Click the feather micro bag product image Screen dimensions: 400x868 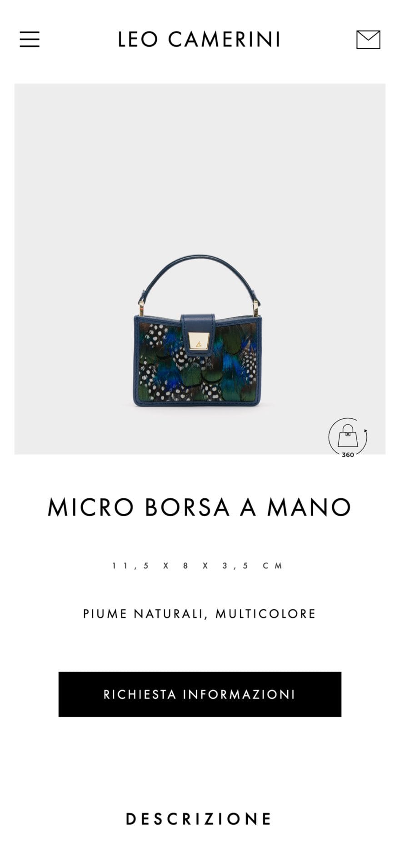point(197,331)
